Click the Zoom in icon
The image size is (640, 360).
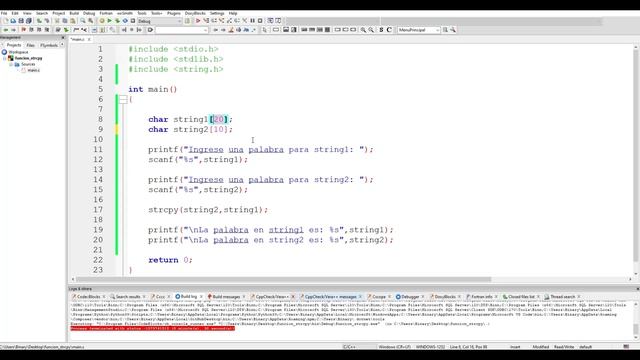tap(363, 30)
